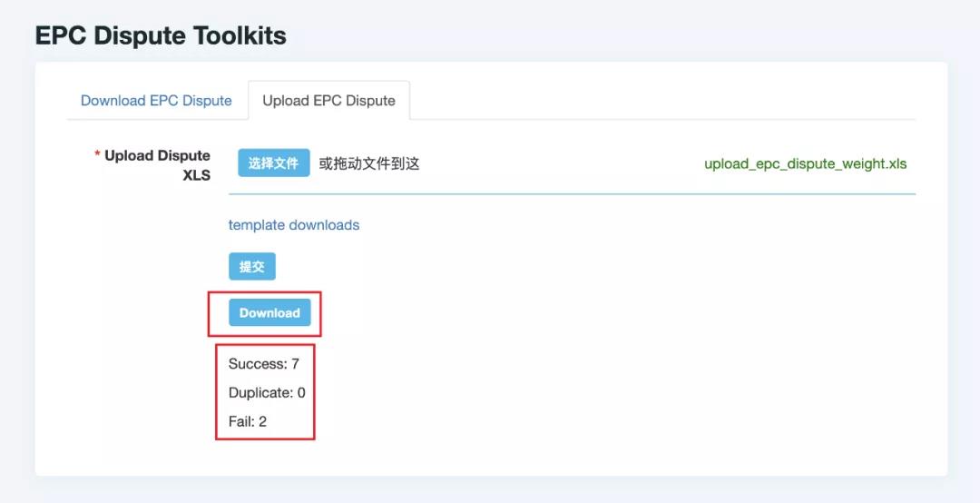Click the 或拖动文件到这 drag hint text
This screenshot has width=980, height=503.
tap(368, 164)
